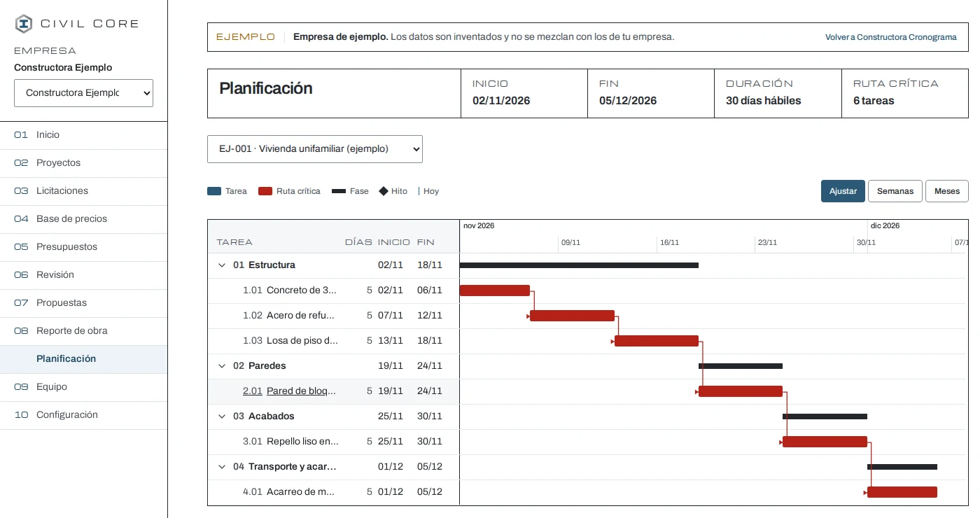980x518 pixels.
Task: Click the DÍAS column header
Action: (x=358, y=242)
